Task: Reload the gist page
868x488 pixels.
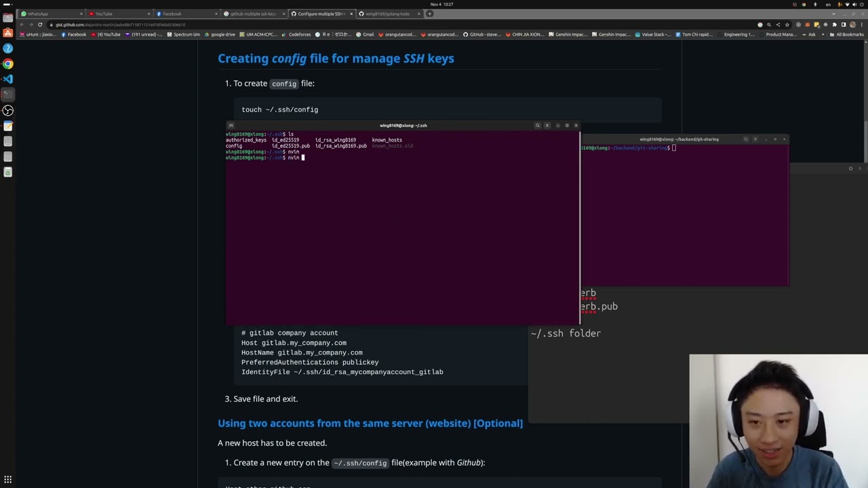Action: pos(40,24)
